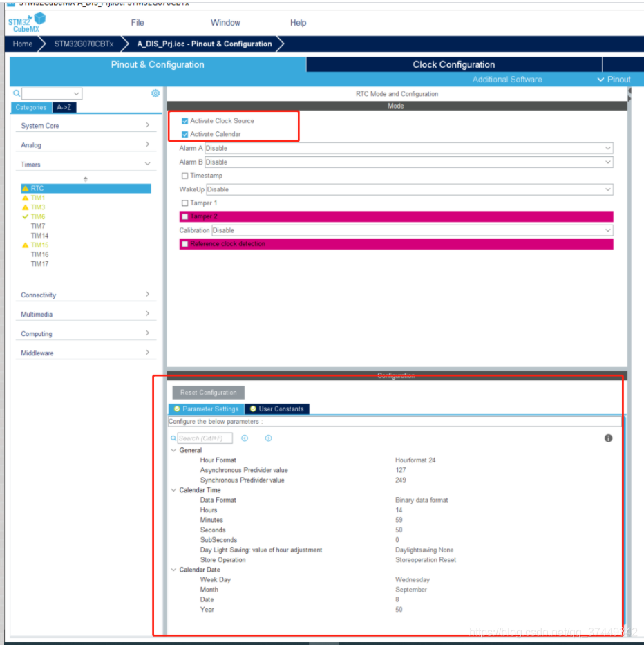Click the RTC warning triangle icon

26,189
